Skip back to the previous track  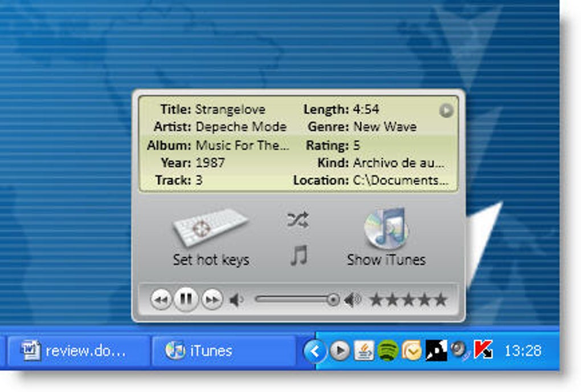click(x=161, y=299)
